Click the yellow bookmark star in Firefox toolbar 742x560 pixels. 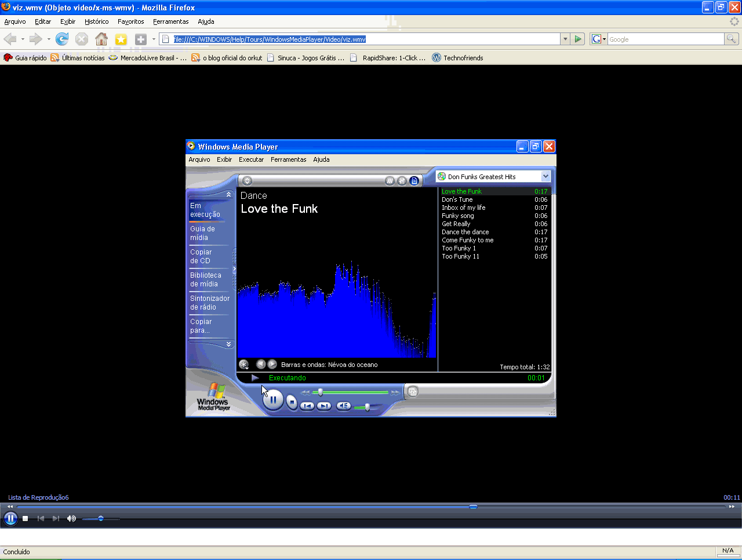coord(121,39)
